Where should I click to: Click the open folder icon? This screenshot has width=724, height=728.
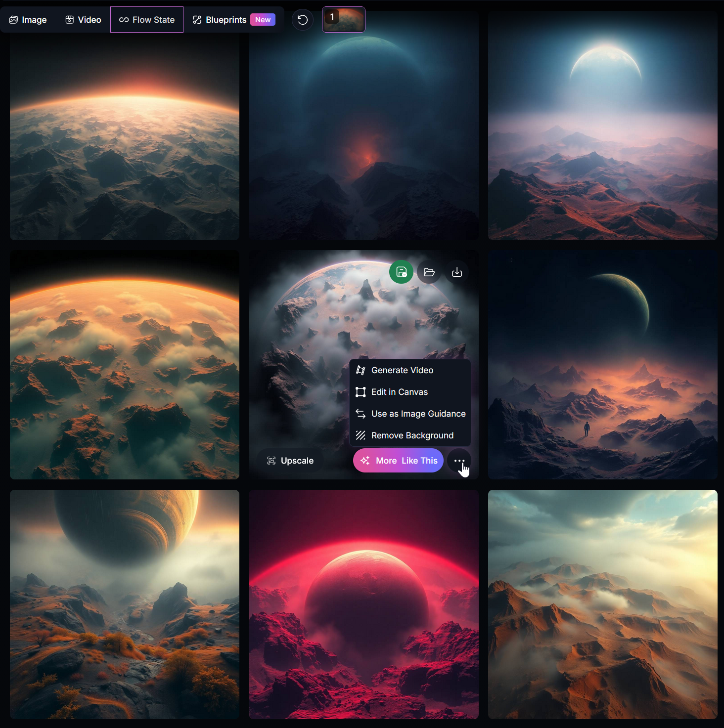pos(429,272)
